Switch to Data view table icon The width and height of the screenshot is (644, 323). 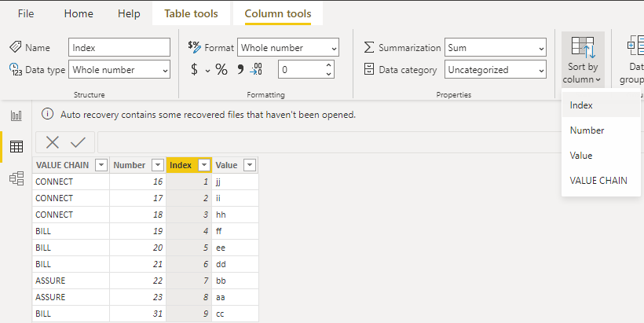click(16, 147)
